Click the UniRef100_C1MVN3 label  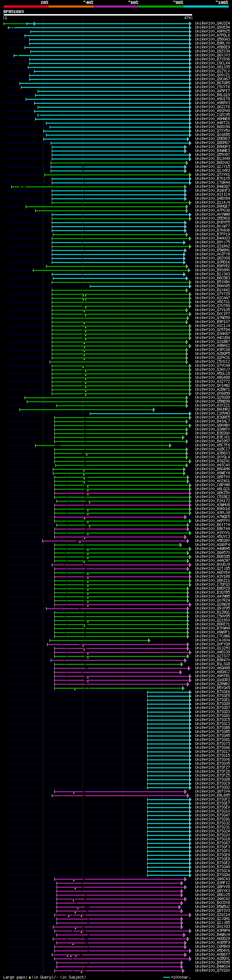point(212,413)
